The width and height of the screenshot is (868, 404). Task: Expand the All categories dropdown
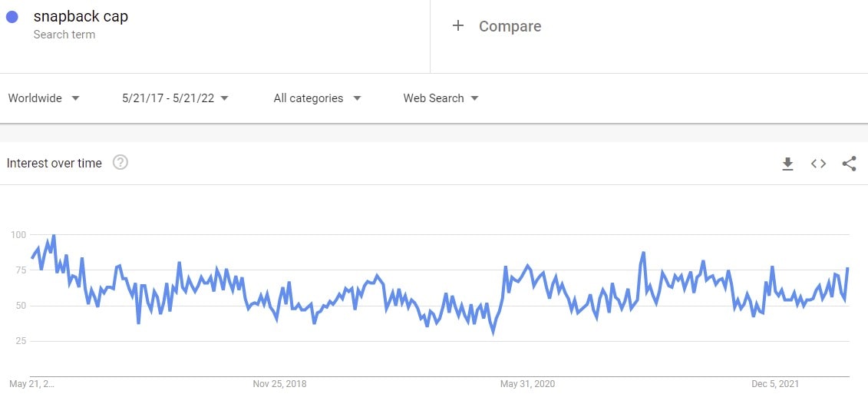pos(317,98)
